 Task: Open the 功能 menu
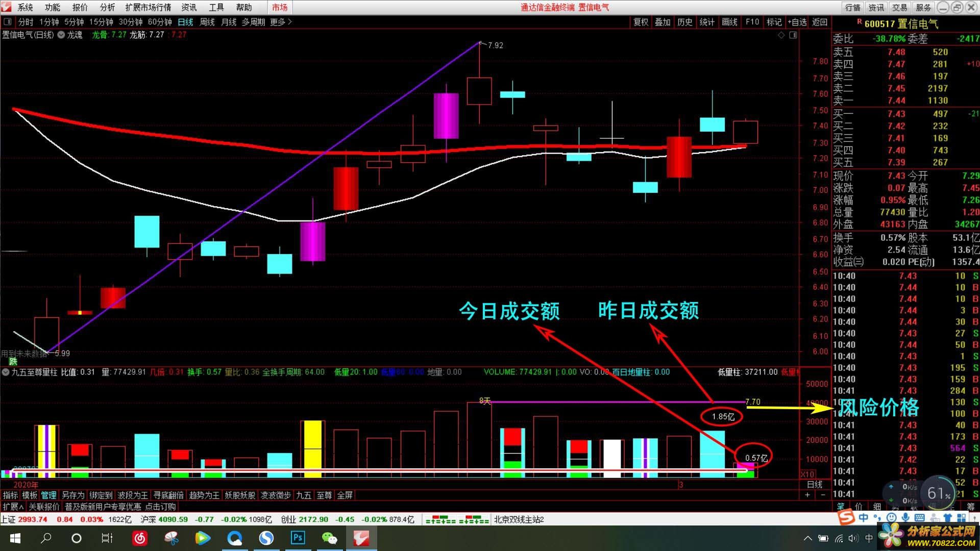pyautogui.click(x=52, y=7)
